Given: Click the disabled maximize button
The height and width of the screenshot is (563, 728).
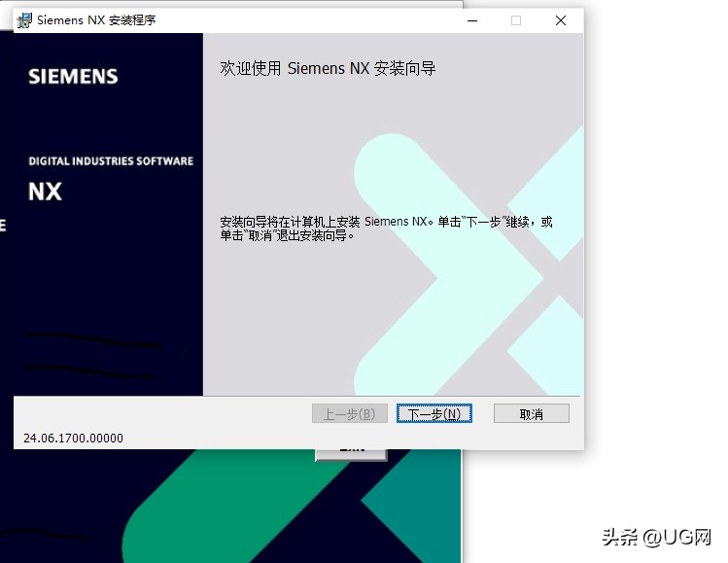Looking at the screenshot, I should click(516, 20).
